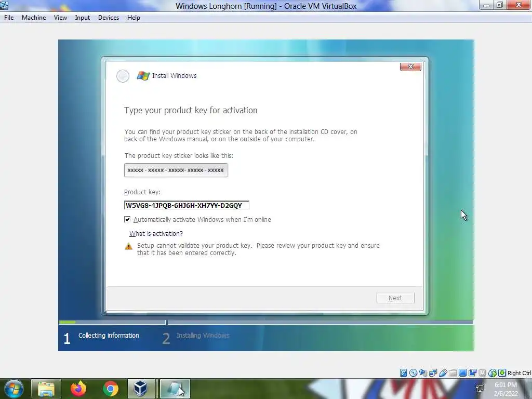Image resolution: width=532 pixels, height=399 pixels.
Task: Click the 'Collecting information' step label
Action: (x=109, y=335)
